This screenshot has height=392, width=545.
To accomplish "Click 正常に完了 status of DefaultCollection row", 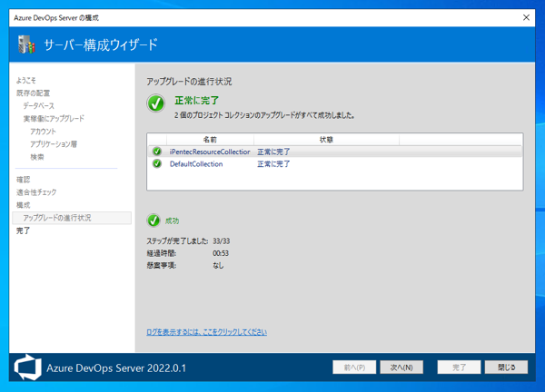I will click(x=273, y=164).
